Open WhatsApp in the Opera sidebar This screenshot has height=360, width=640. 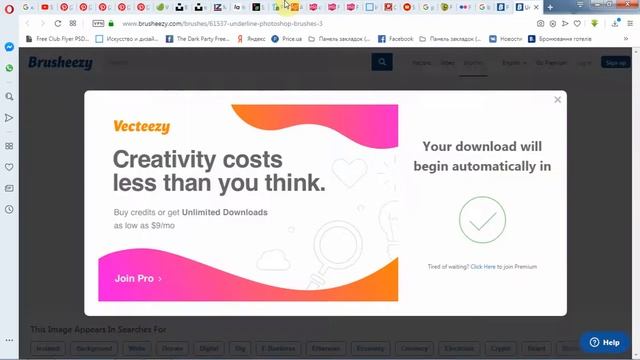coord(9,68)
